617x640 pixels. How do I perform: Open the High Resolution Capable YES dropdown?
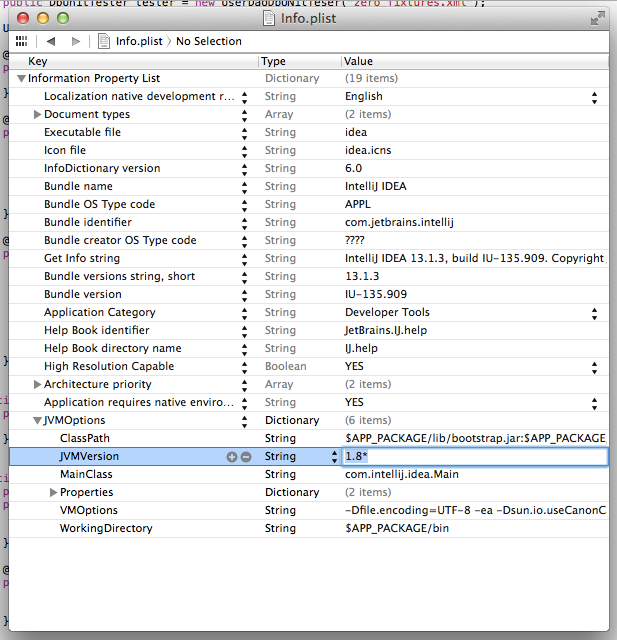(x=594, y=367)
